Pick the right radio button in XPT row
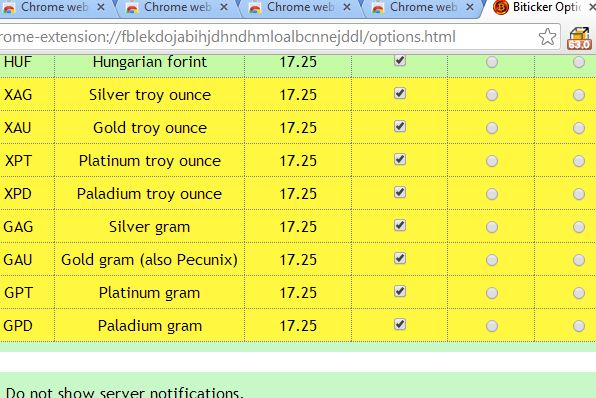596x398 pixels. [579, 161]
